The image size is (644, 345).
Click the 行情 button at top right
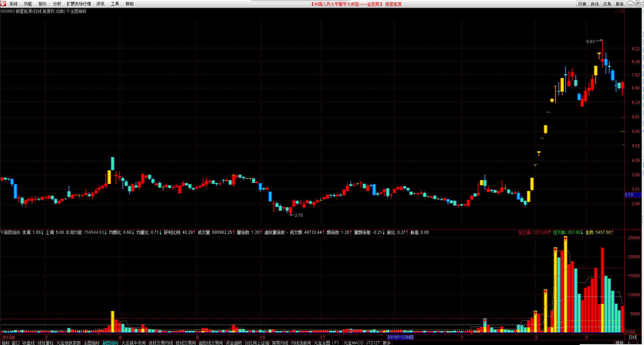(582, 4)
